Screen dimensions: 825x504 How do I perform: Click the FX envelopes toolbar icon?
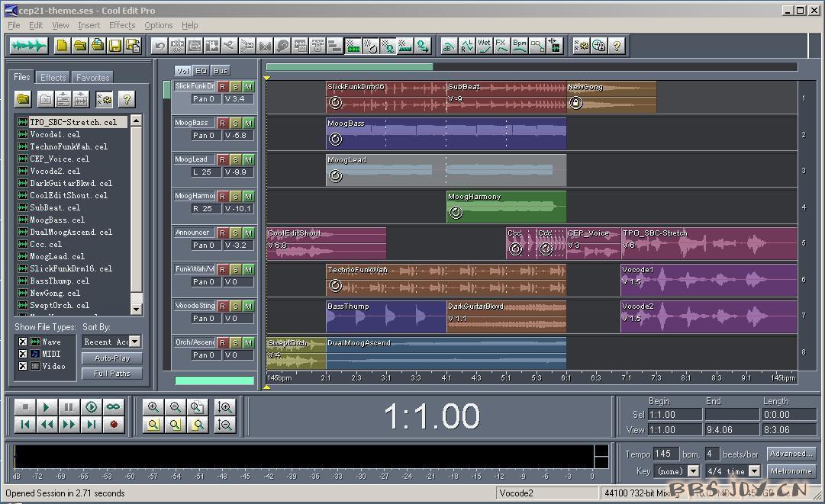(501, 47)
